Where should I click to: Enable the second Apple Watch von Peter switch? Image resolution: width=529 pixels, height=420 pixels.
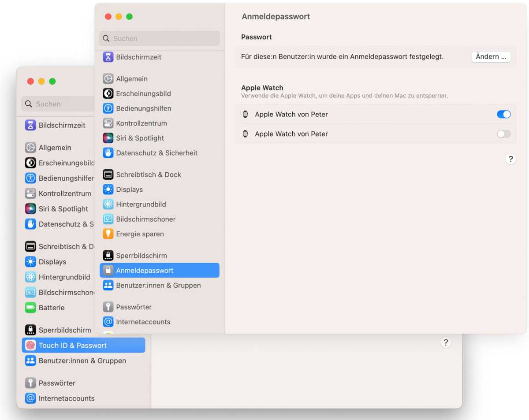pos(503,134)
